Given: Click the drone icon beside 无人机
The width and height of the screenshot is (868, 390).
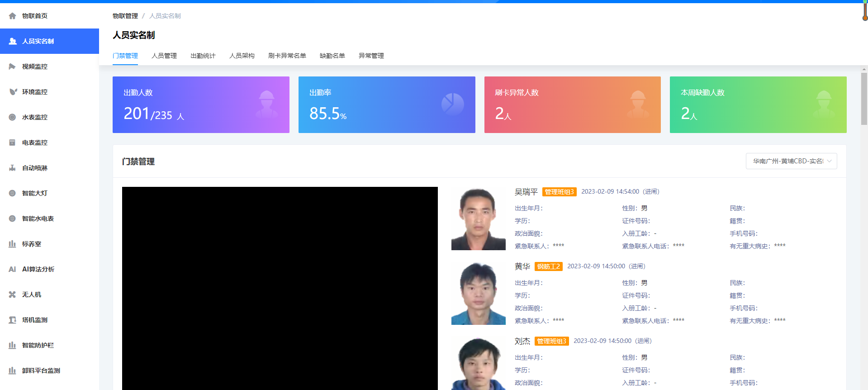Looking at the screenshot, I should [x=12, y=295].
